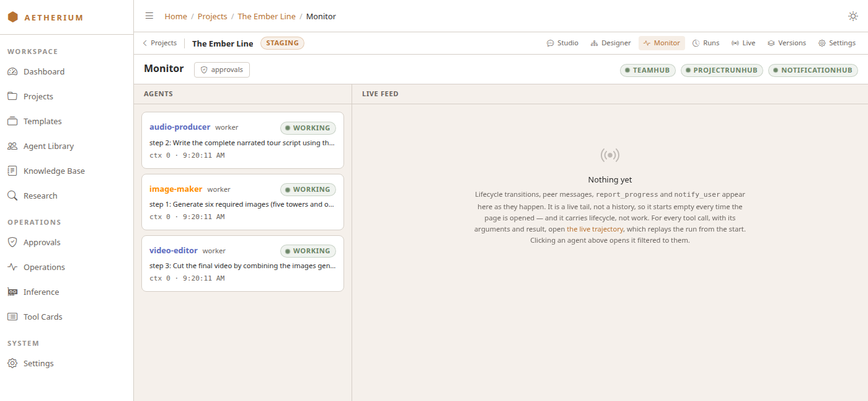Open the audio-producer agent card
Image resolution: width=868 pixels, height=401 pixels.
(242, 140)
